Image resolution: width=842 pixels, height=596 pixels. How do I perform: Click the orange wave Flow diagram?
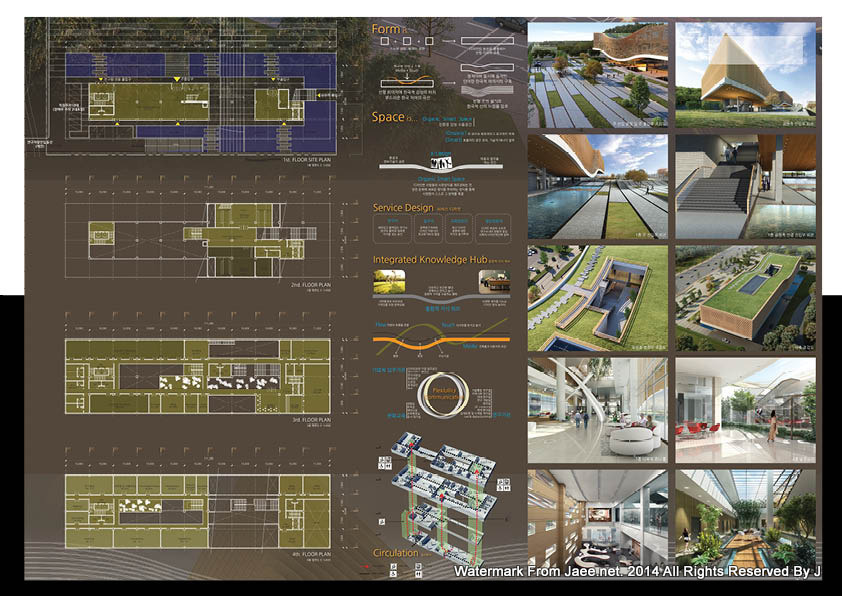[x=440, y=345]
